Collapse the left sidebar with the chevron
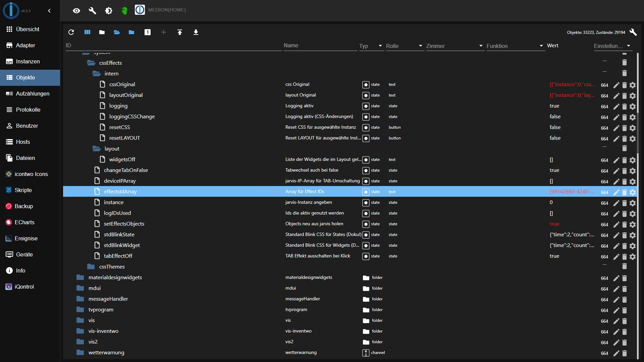This screenshot has height=362, width=644. click(49, 11)
